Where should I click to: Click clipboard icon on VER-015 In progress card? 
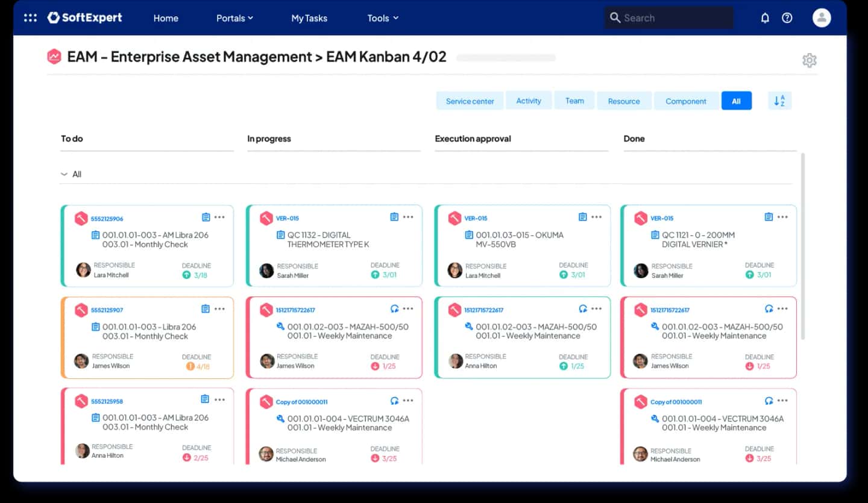point(394,217)
